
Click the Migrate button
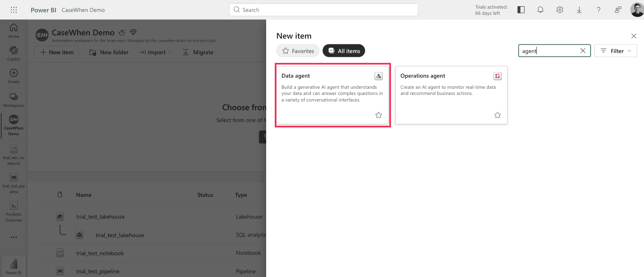pyautogui.click(x=198, y=52)
